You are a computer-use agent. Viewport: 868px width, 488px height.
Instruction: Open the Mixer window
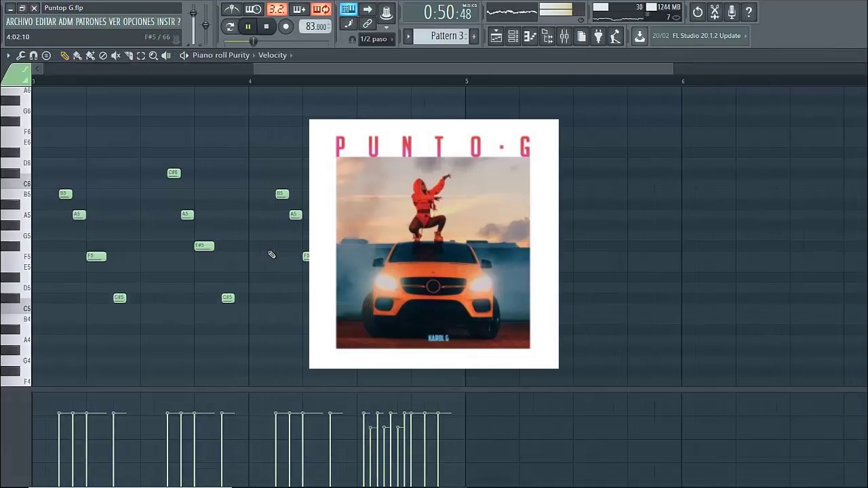pyautogui.click(x=564, y=36)
